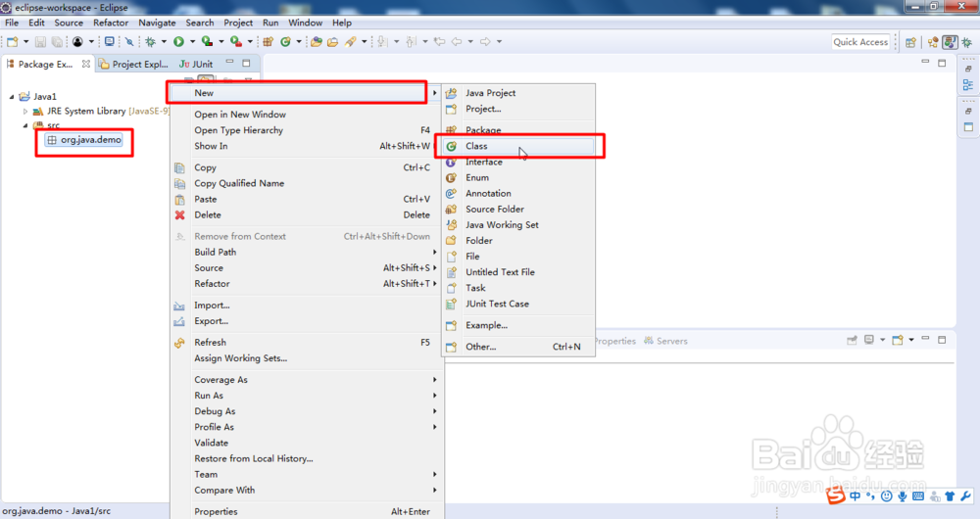Open the Console toolbar icon
980x519 pixels.
point(110,42)
